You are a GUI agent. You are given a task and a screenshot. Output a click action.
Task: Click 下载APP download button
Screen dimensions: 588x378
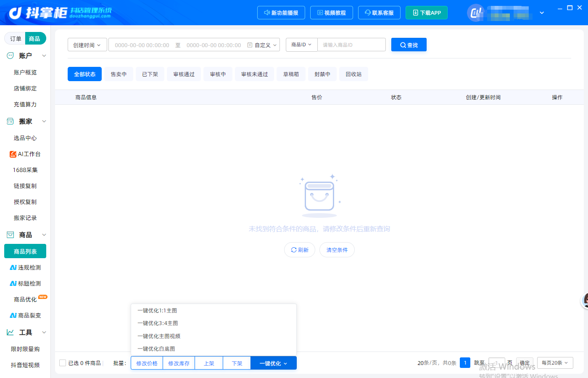click(x=427, y=13)
